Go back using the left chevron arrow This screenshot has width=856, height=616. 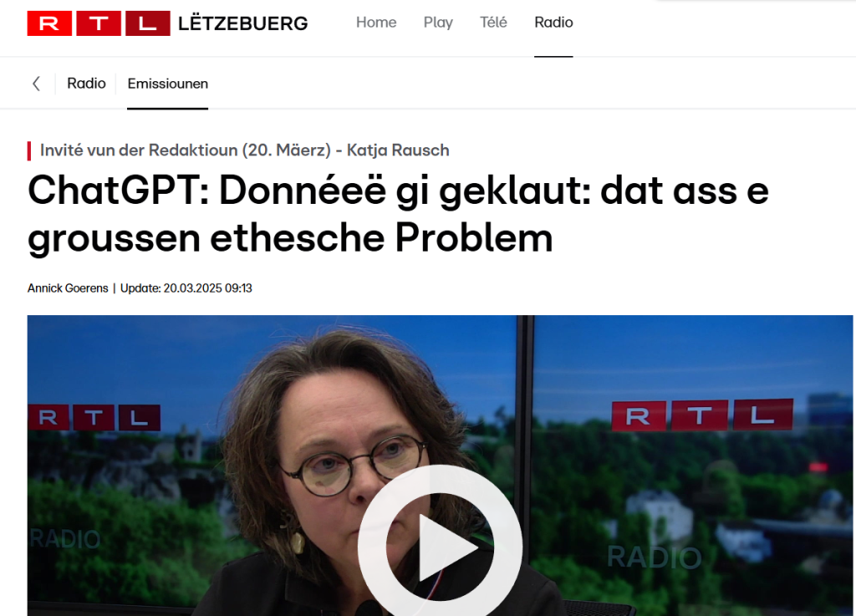pos(37,84)
